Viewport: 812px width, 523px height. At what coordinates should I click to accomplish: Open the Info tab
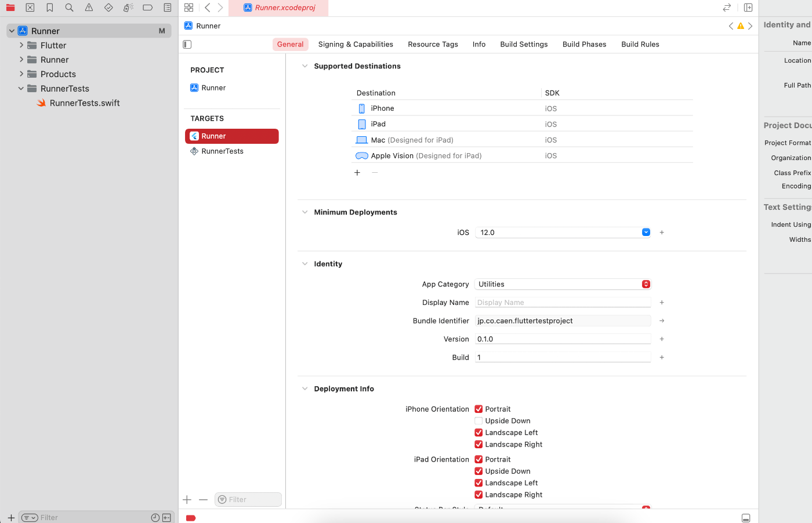click(x=479, y=44)
